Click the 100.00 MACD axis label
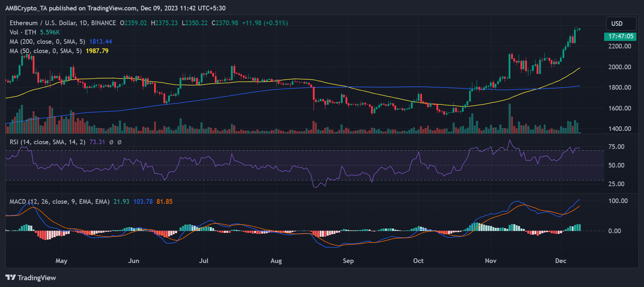The width and height of the screenshot is (644, 287). (x=618, y=201)
